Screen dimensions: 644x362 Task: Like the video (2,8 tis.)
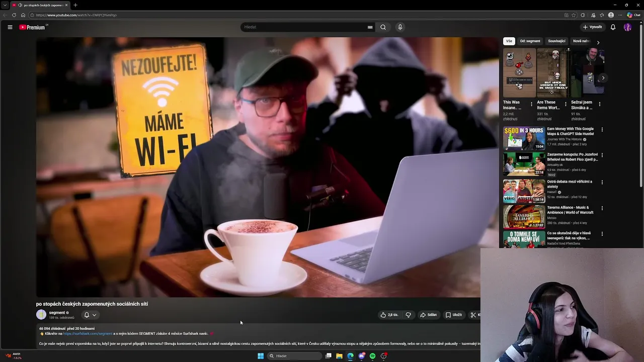(x=389, y=315)
